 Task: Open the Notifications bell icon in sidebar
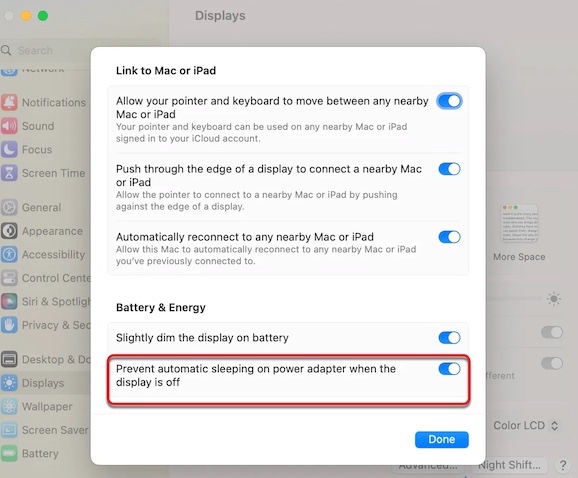[9, 102]
